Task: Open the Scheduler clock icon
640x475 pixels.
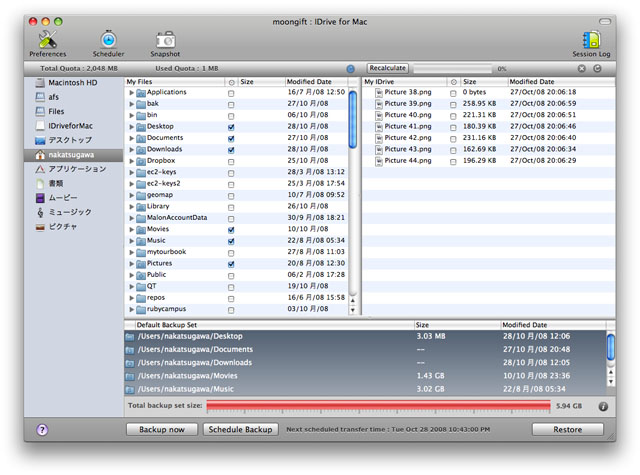Action: click(x=108, y=40)
